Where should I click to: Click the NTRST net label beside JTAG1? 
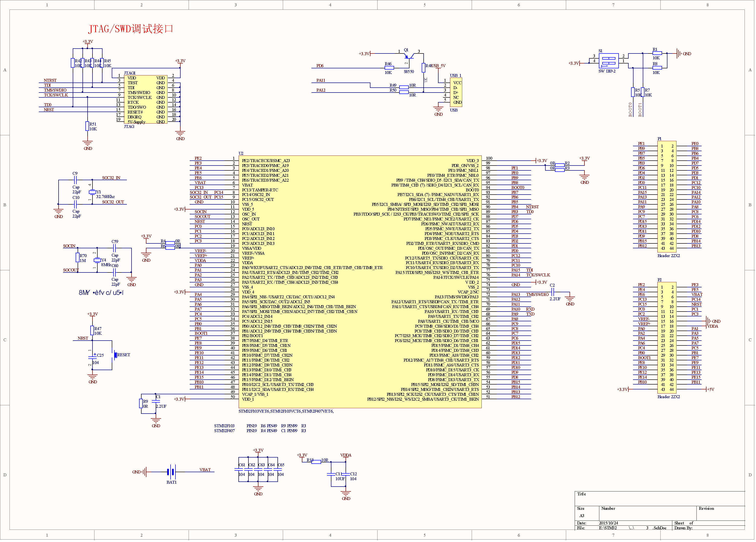[x=50, y=80]
